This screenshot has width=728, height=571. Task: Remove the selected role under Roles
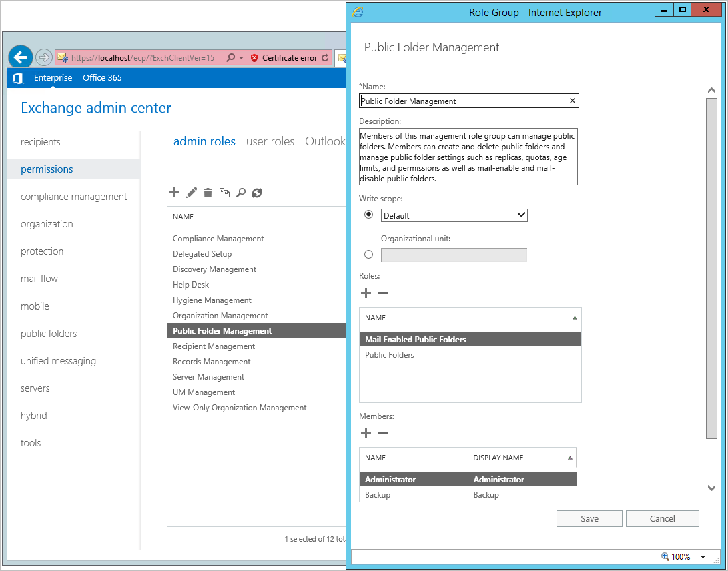tap(383, 294)
